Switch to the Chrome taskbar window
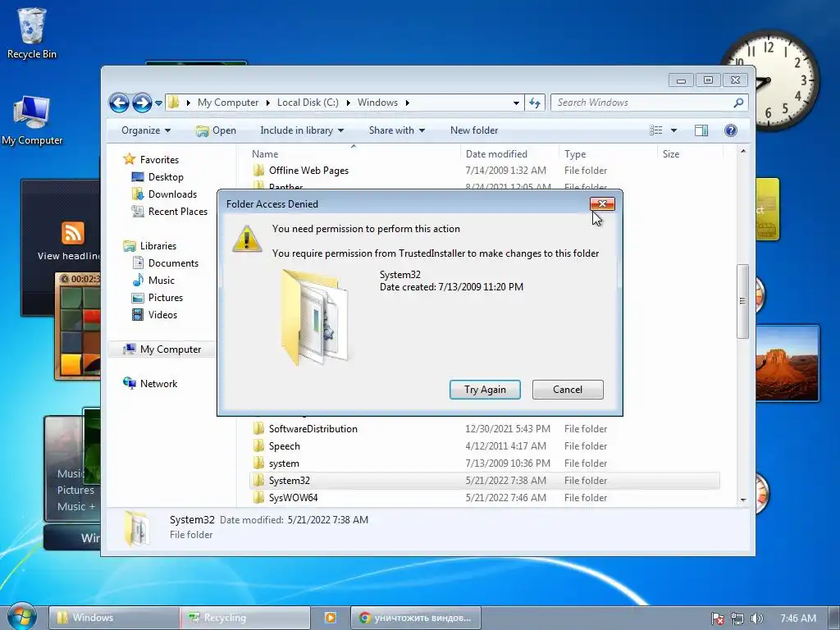 click(x=416, y=618)
